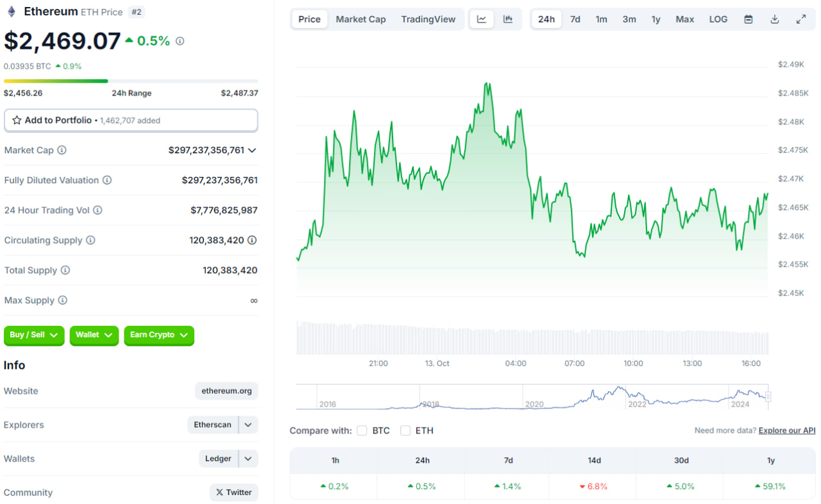Click info icon next to 0.5% change

(x=180, y=41)
